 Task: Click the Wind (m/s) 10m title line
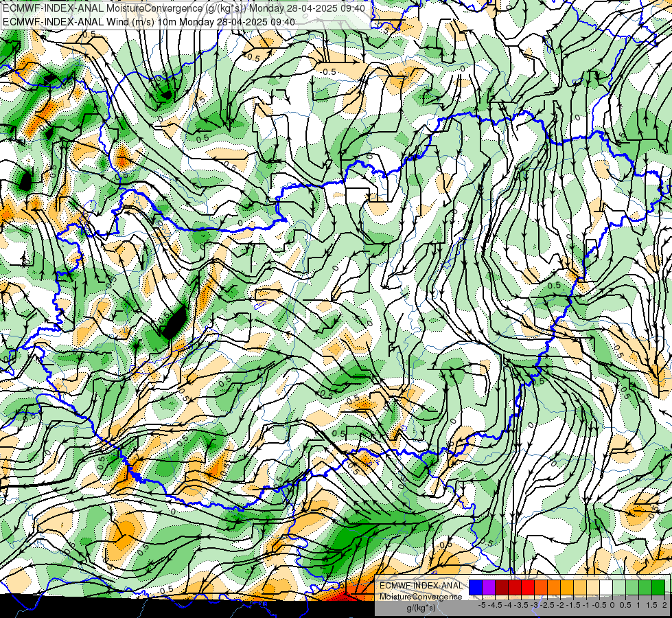(149, 21)
